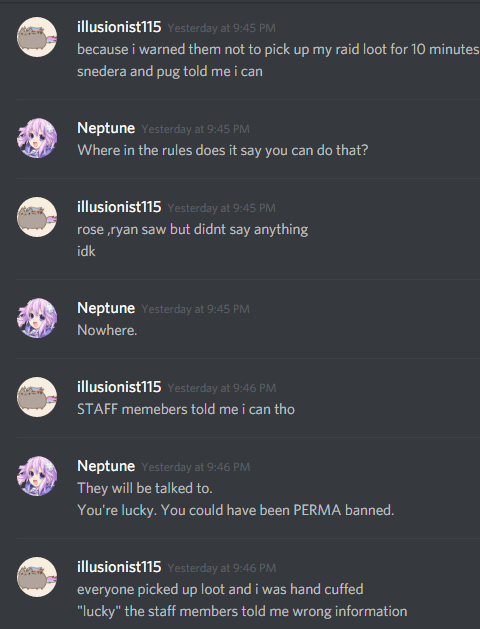Select the 'You could have been PERMA banned' text
Viewport: 480px width, 629px height.
(277, 510)
